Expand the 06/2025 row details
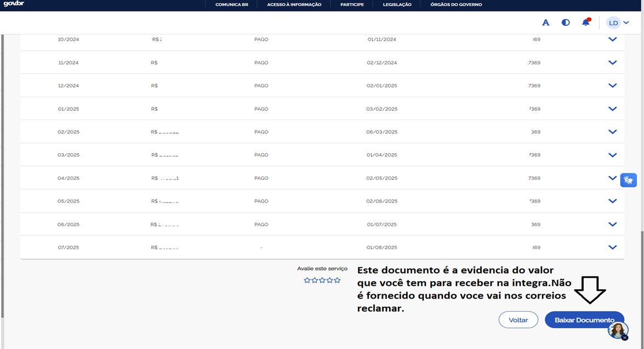The width and height of the screenshot is (644, 349). click(x=612, y=224)
